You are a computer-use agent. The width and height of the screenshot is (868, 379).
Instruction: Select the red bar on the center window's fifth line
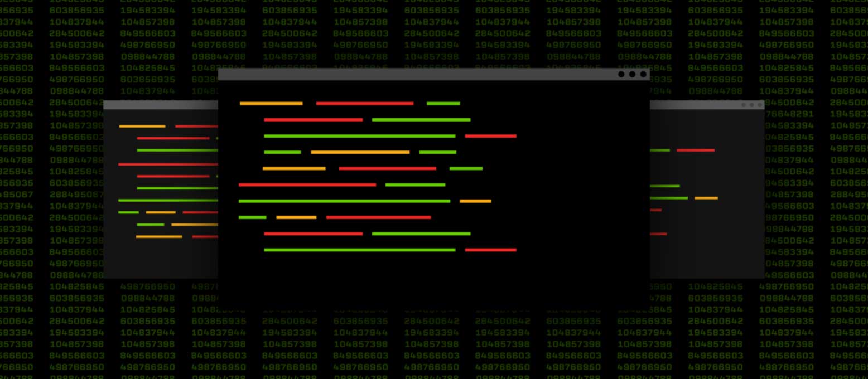pyautogui.click(x=387, y=168)
